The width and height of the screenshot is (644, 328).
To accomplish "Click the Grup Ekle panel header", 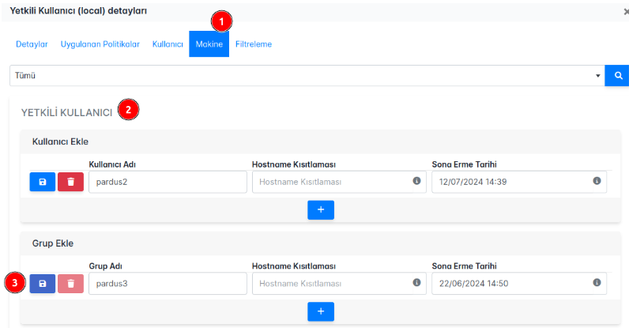I will (x=320, y=243).
